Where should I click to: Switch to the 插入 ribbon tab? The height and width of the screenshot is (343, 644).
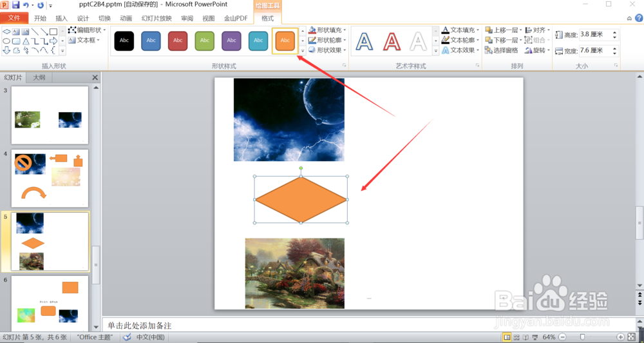[x=62, y=18]
